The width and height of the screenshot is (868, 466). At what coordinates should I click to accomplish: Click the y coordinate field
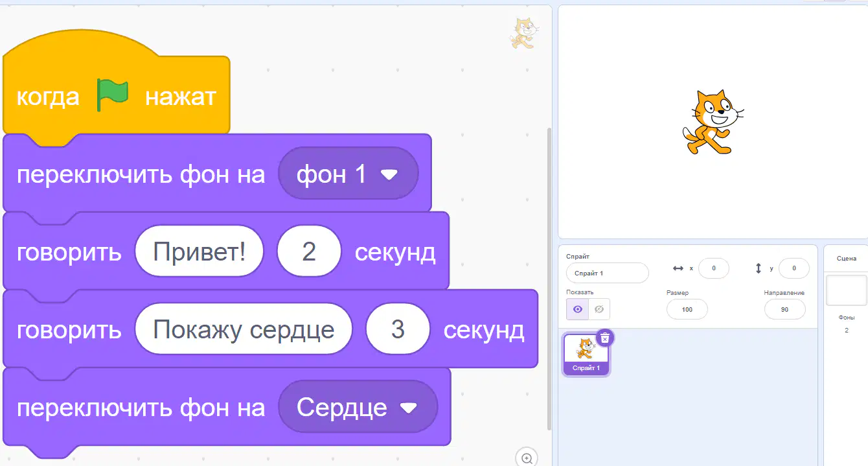click(794, 268)
